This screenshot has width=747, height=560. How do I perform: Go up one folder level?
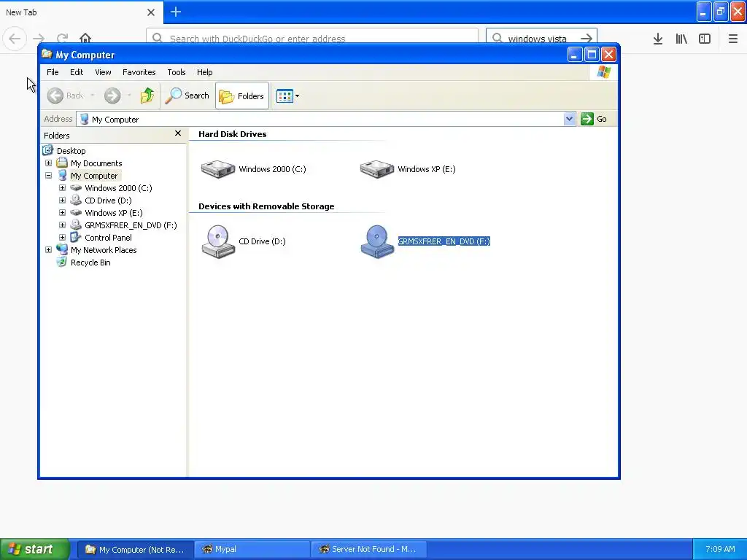(147, 96)
